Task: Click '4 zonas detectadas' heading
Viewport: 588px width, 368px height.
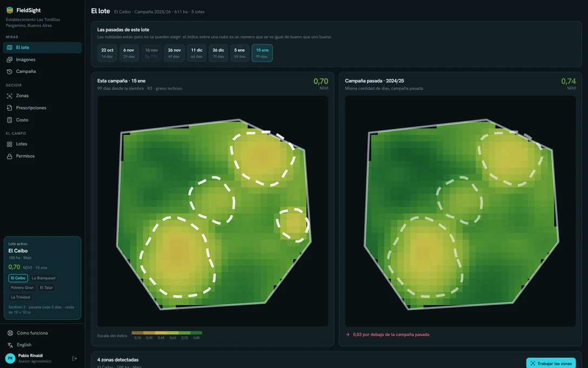Action: pos(118,360)
